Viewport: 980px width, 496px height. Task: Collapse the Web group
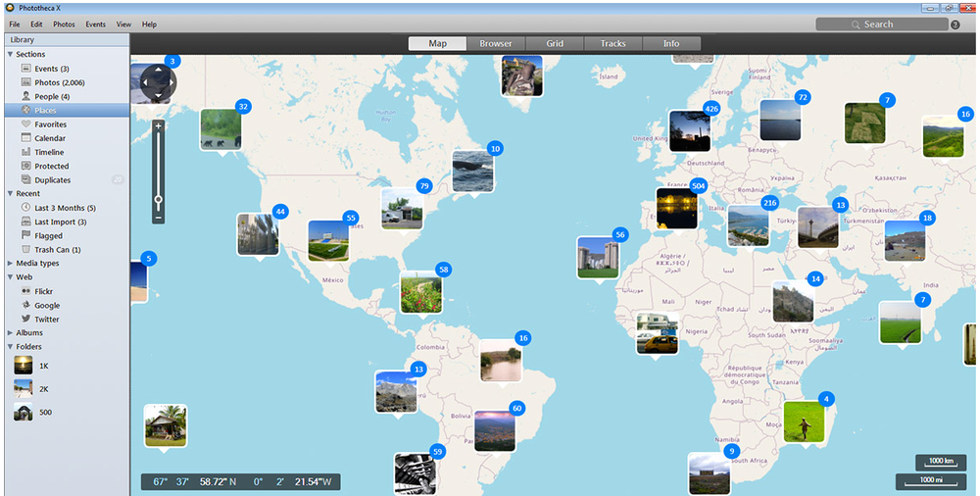pos(10,277)
